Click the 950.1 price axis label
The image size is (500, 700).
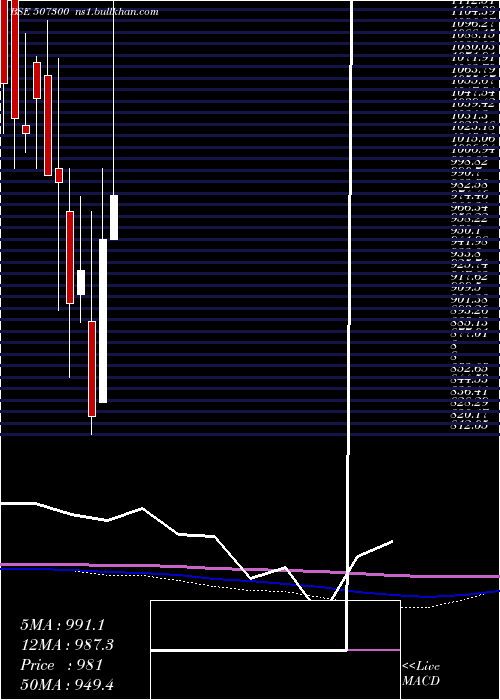467,231
